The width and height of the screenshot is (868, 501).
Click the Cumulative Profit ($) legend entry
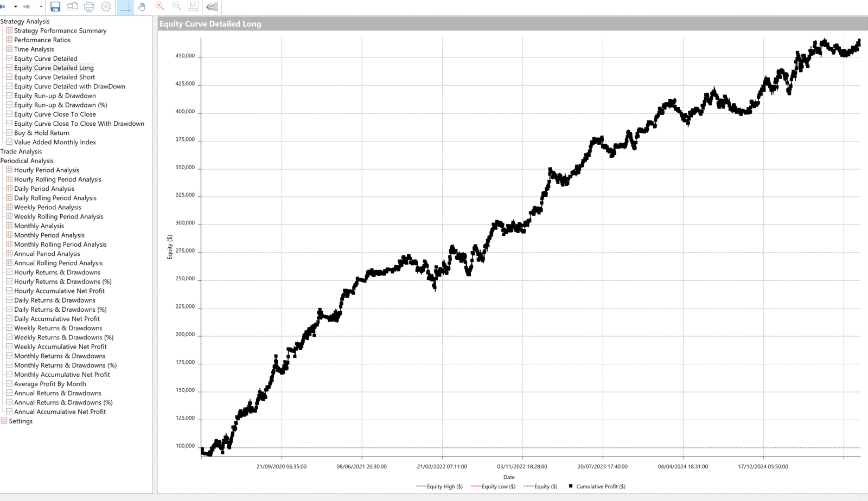coord(600,486)
